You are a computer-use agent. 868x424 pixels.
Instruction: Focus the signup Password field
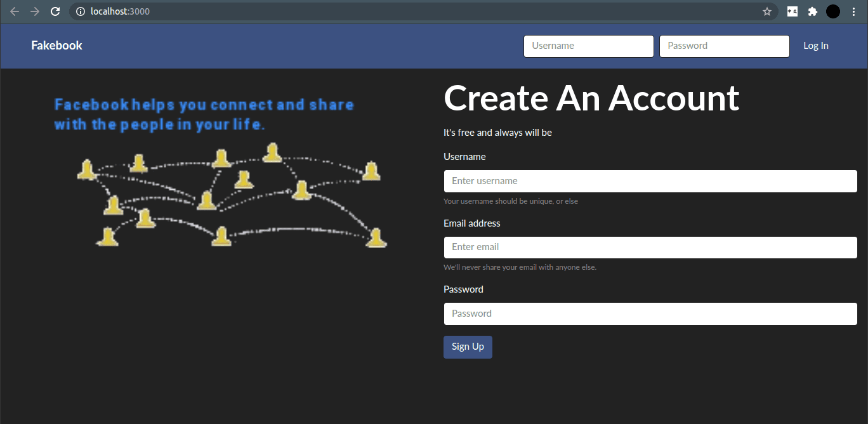tap(650, 314)
